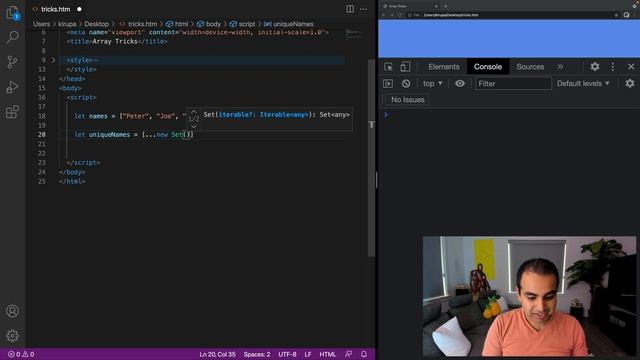Toggle DevTools device toolbar
Viewport: 640px width, 360px height.
[405, 67]
